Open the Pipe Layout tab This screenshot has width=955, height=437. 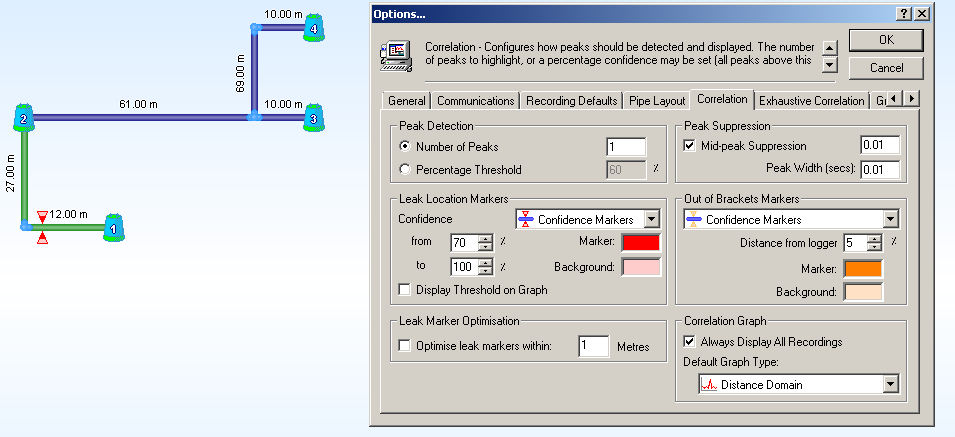[657, 100]
